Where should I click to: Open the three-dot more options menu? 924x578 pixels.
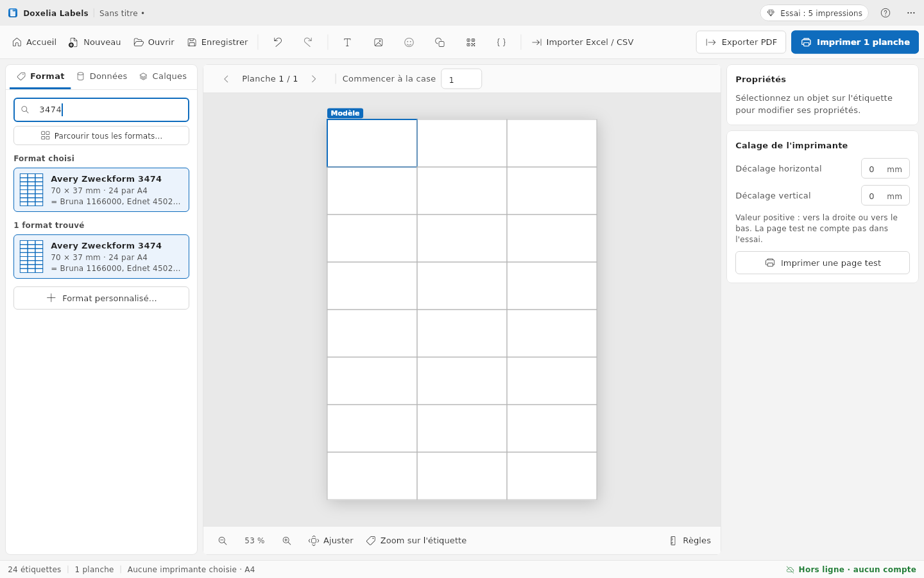tap(911, 13)
